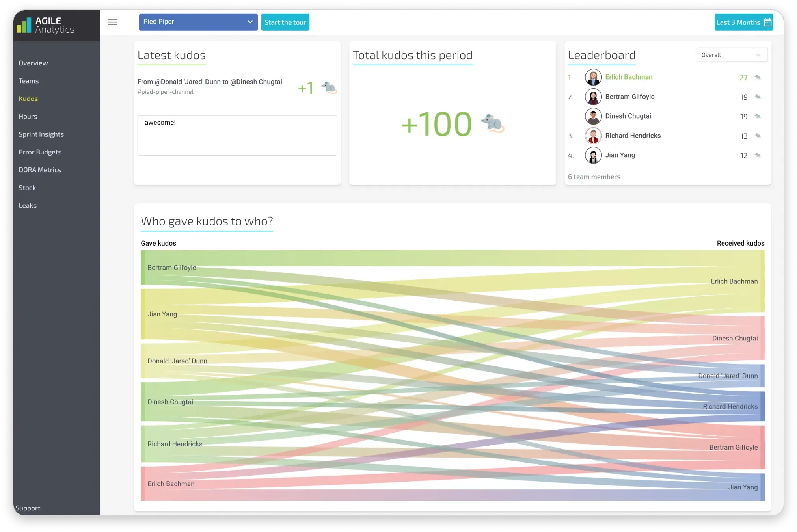This screenshot has height=532, width=797.
Task: Click the Leaks sidebar icon
Action: pyautogui.click(x=27, y=205)
